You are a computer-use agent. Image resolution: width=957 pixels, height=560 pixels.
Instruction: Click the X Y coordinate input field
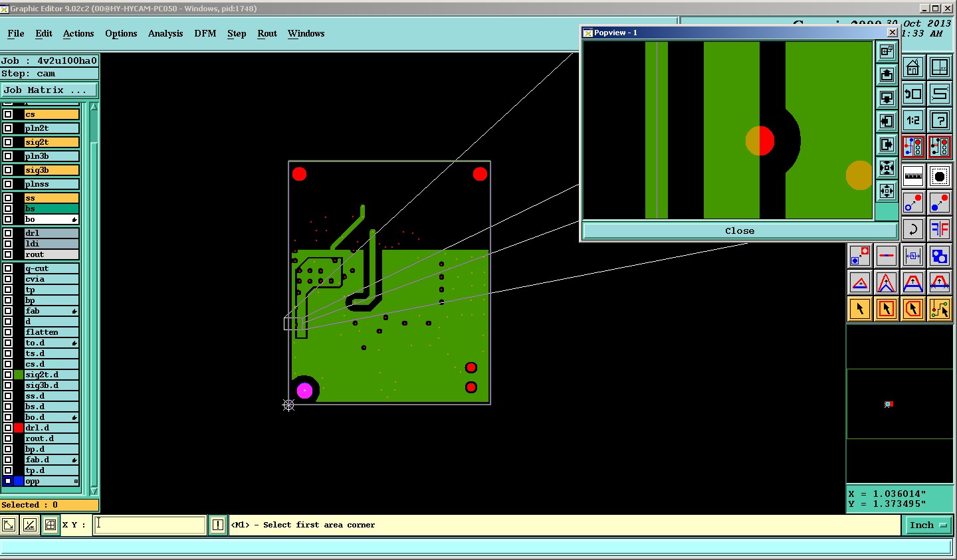click(x=150, y=525)
